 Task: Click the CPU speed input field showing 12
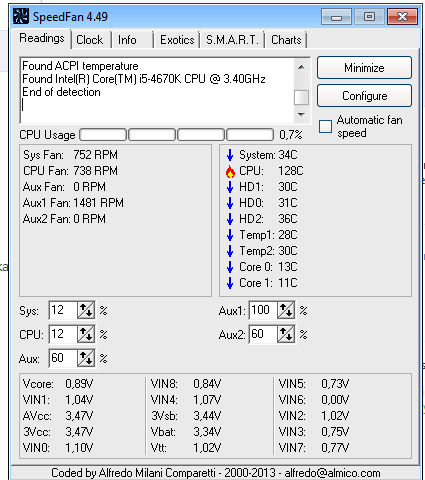pos(63,334)
